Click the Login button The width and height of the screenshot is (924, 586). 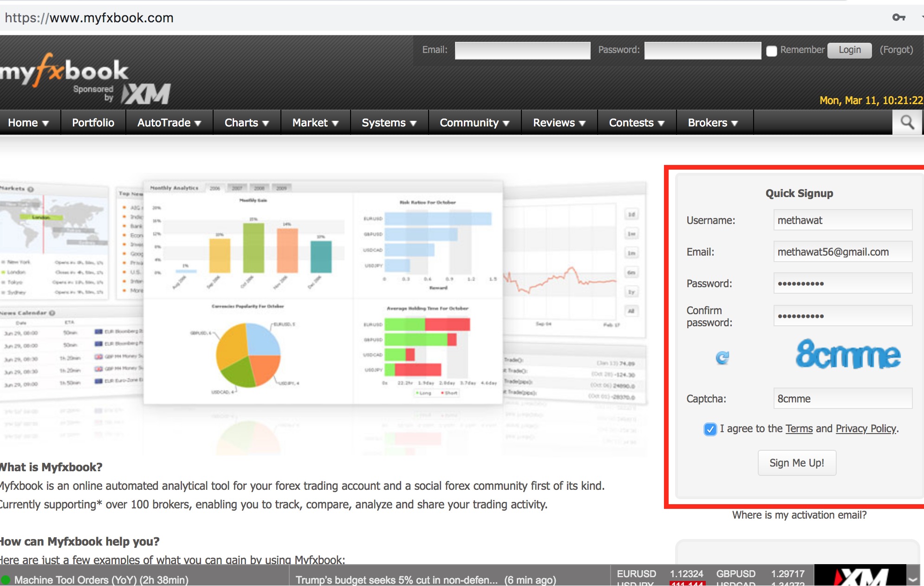coord(849,50)
